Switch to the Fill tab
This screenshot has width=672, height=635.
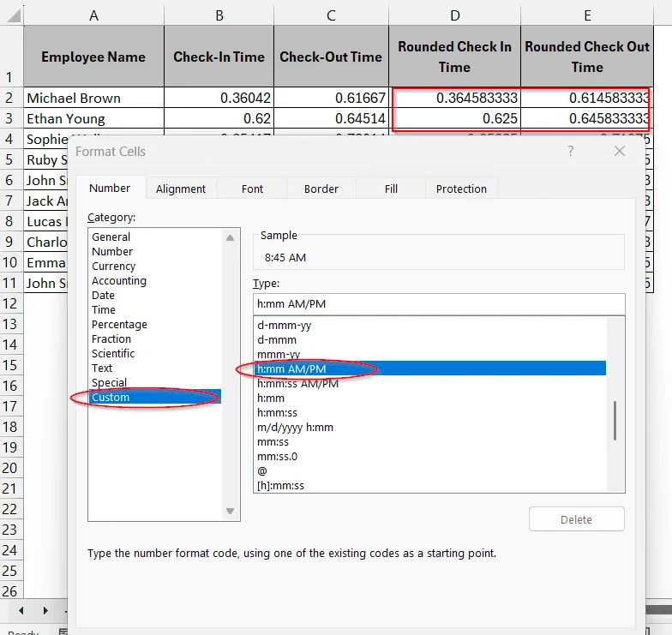pos(391,189)
